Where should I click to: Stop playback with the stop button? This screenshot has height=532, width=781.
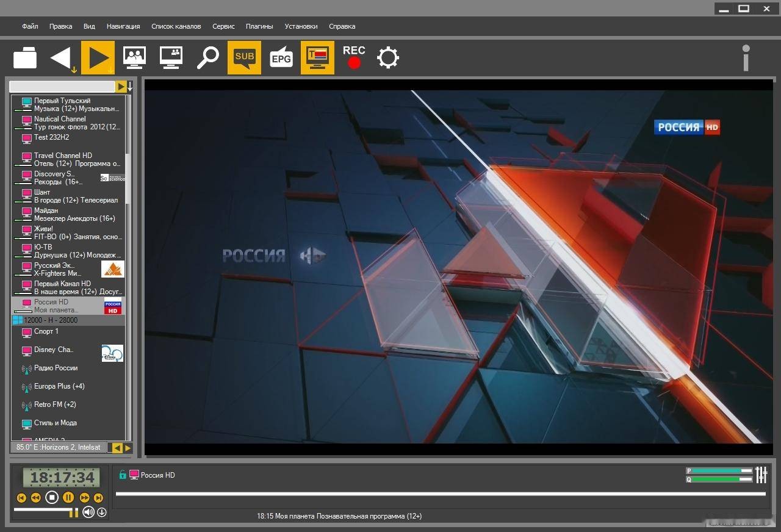(52, 497)
